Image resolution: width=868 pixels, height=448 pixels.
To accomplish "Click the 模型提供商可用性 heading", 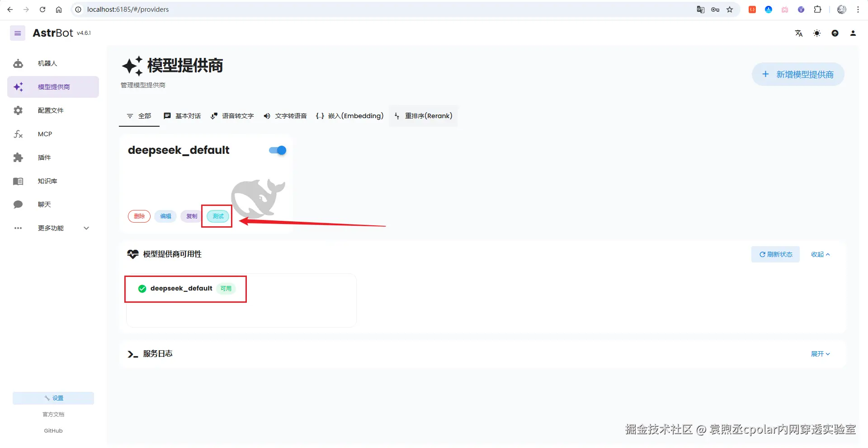I will coord(172,254).
